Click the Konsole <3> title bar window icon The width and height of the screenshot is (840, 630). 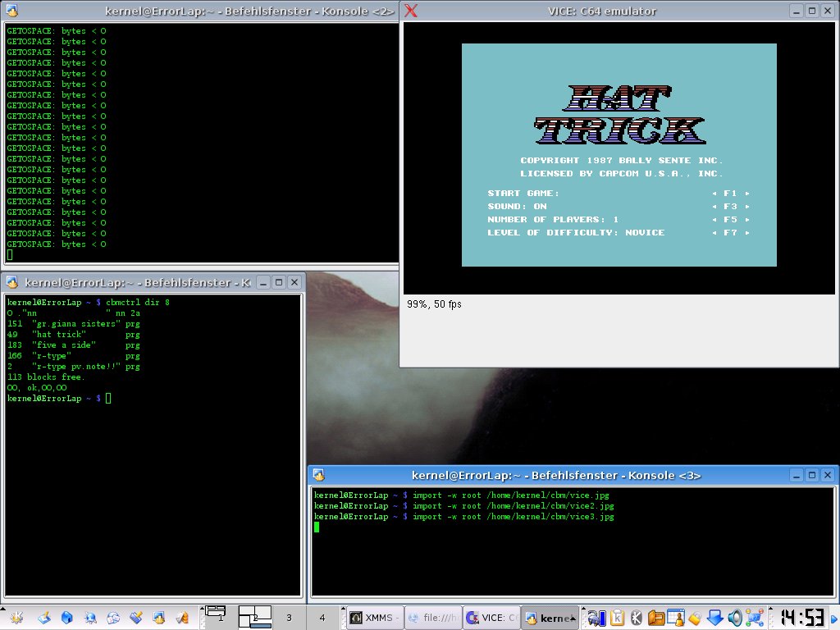[319, 475]
